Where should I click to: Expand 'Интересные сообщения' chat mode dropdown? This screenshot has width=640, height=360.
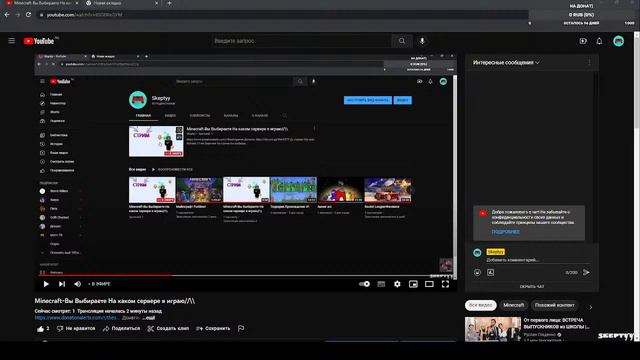(506, 62)
